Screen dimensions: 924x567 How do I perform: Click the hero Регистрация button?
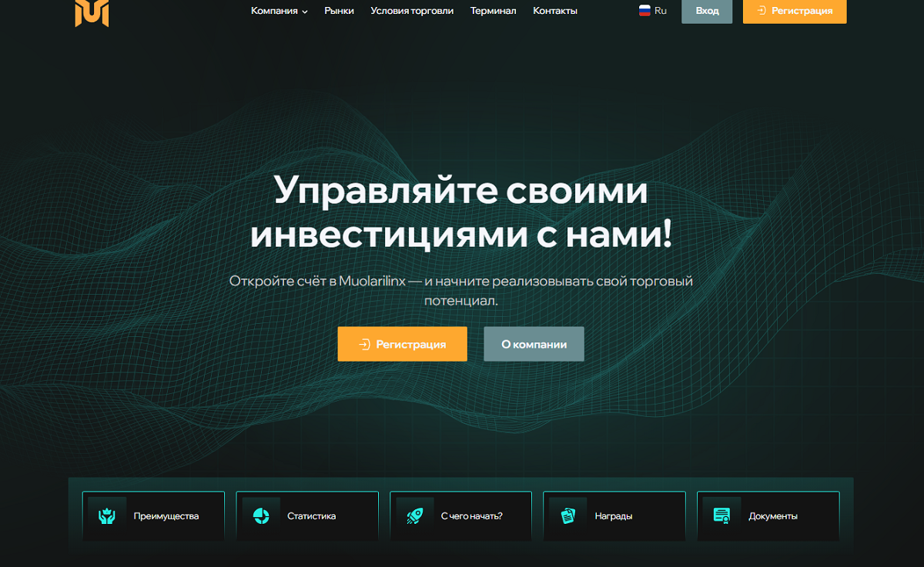(x=402, y=344)
